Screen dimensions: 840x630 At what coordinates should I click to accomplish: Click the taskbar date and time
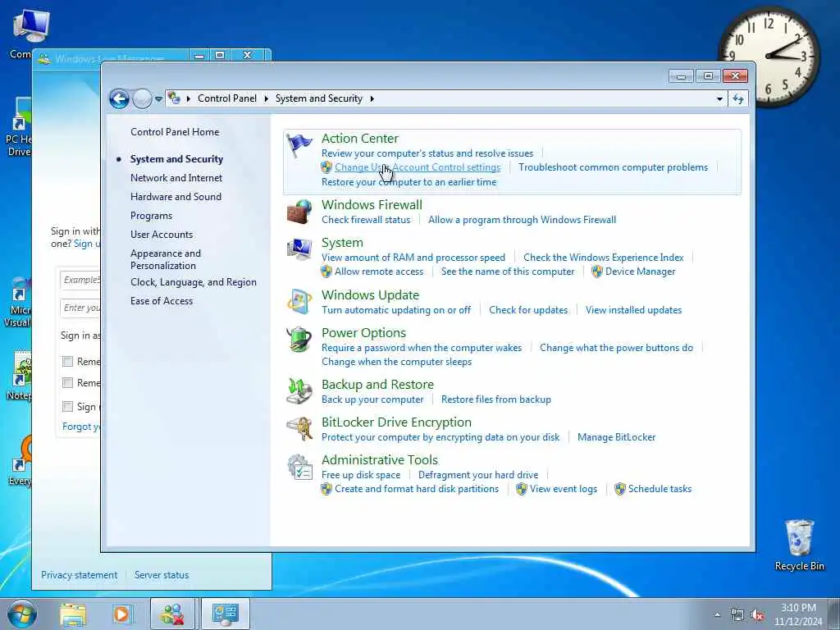pyautogui.click(x=798, y=614)
